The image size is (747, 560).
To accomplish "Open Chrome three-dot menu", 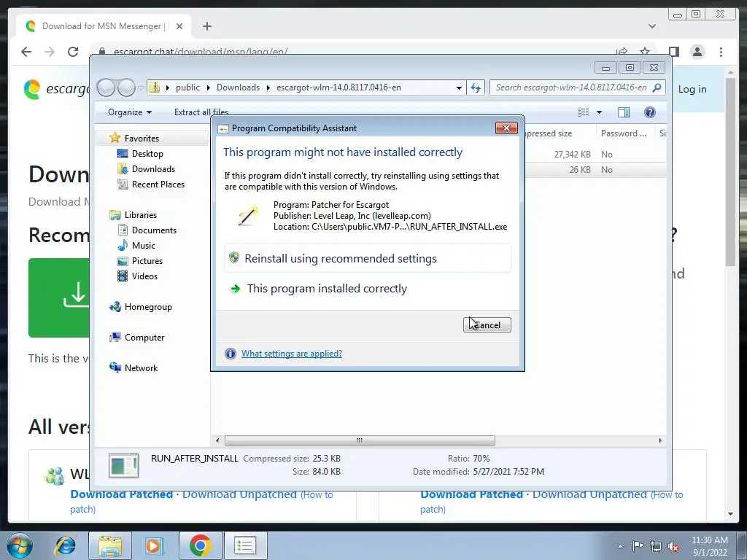I will pos(721,52).
